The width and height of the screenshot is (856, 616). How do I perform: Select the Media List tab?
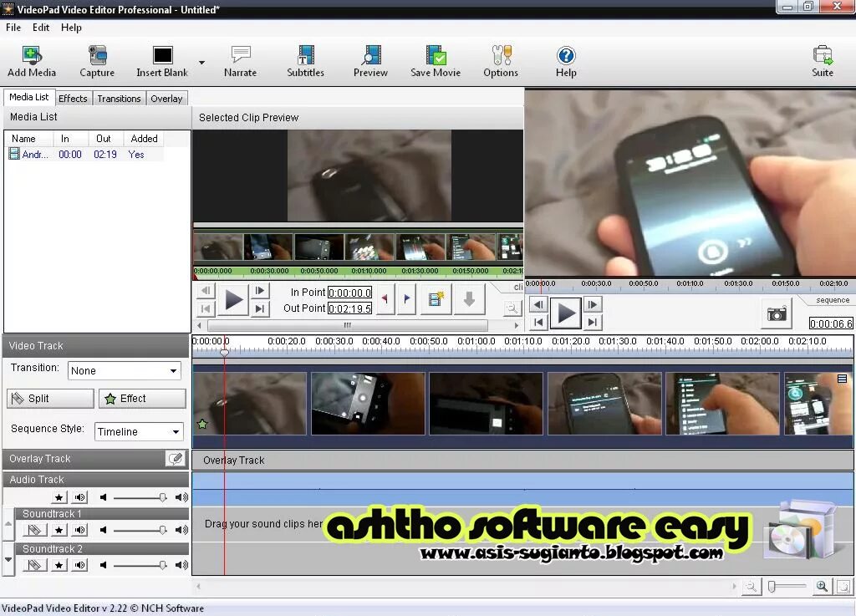(x=29, y=97)
